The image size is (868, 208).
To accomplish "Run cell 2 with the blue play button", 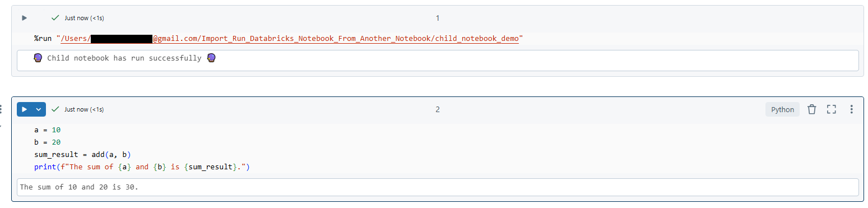I will (x=24, y=109).
